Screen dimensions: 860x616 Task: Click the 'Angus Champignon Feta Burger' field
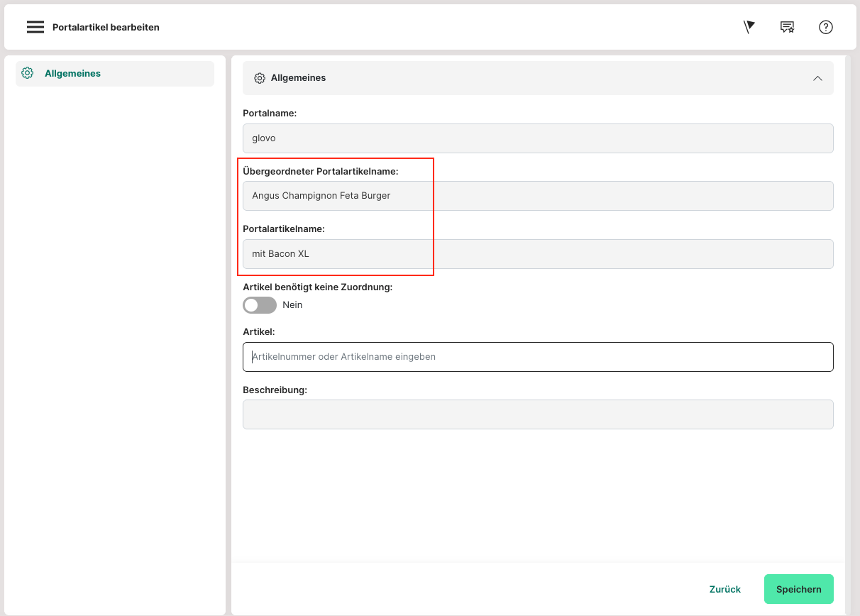(x=538, y=196)
